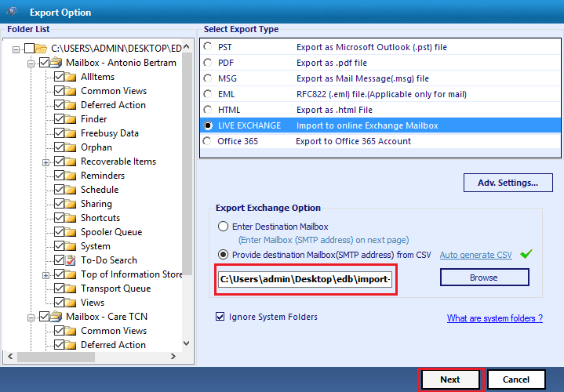Select the Common Views folder under Care TCN
The width and height of the screenshot is (564, 392).
[x=114, y=331]
